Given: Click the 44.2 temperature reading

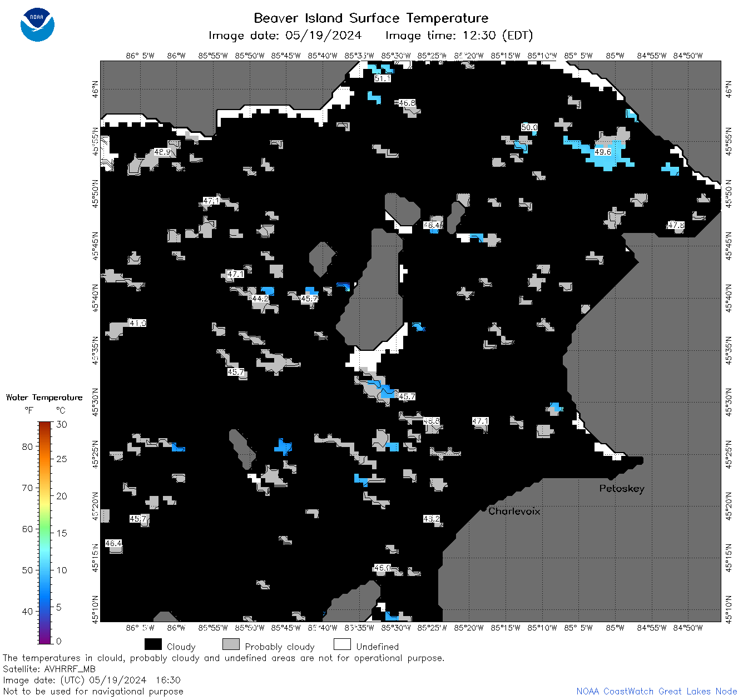Looking at the screenshot, I should 260,299.
